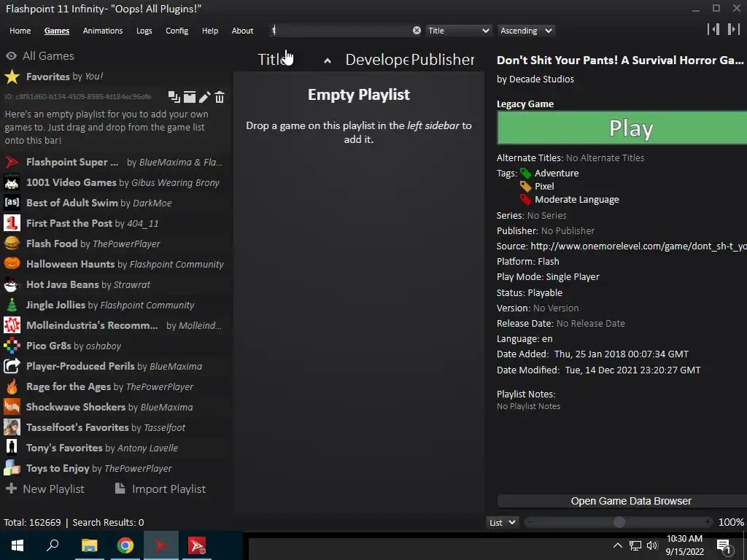The height and width of the screenshot is (560, 747).
Task: Click New Playlist button
Action: click(x=45, y=489)
